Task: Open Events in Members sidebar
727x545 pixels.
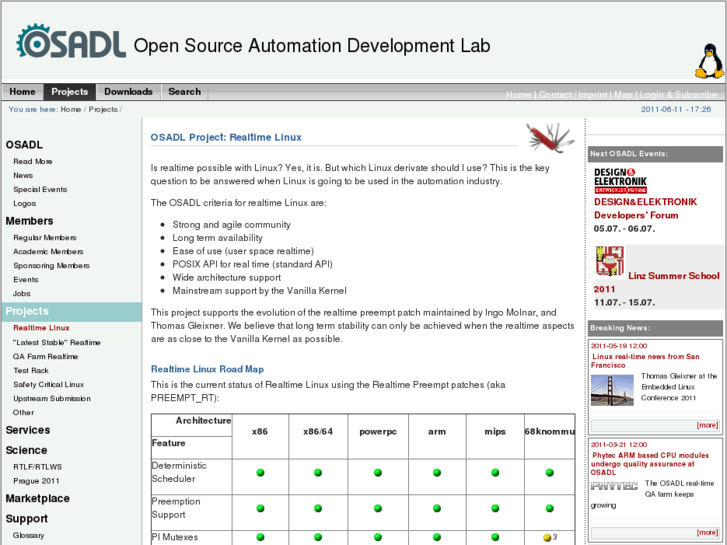Action: click(x=26, y=279)
